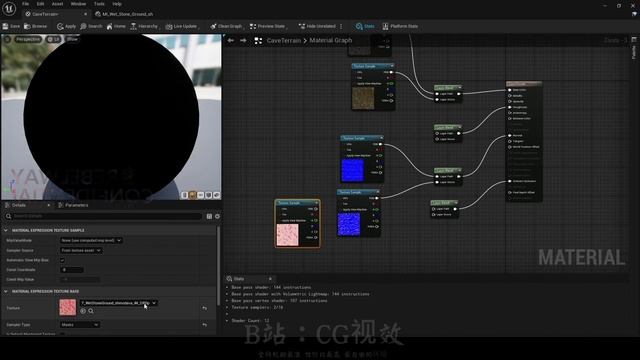
Task: Open the Help menu
Action: coord(117,4)
